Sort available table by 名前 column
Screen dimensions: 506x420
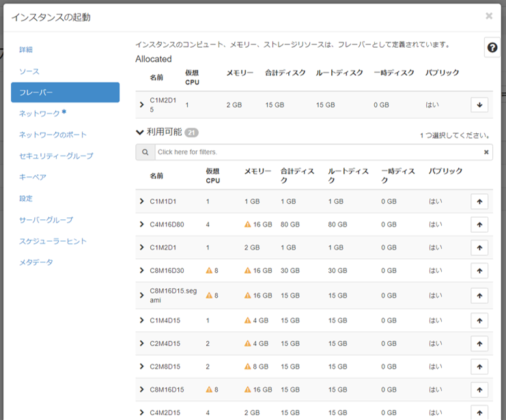click(x=156, y=176)
